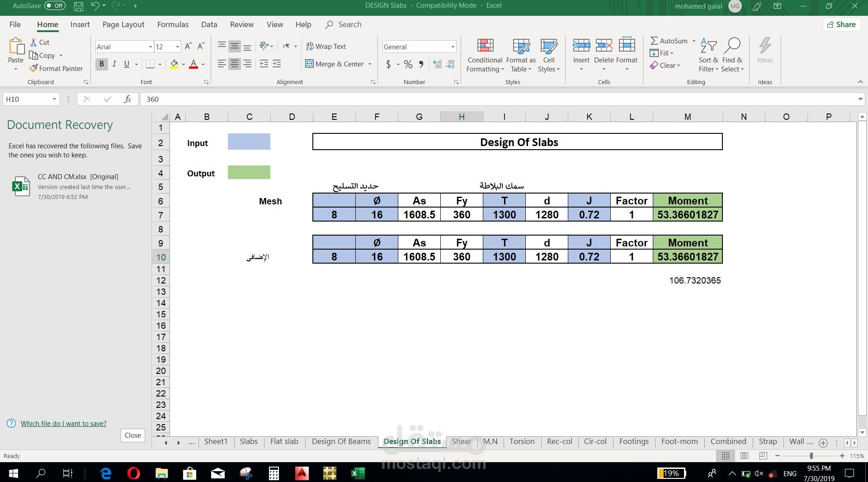This screenshot has width=868, height=482.
Task: Open Cell Styles gallery icon
Action: pyautogui.click(x=549, y=46)
